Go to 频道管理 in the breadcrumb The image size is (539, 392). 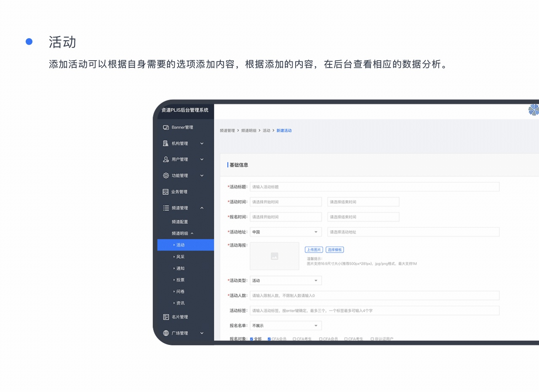[227, 131]
